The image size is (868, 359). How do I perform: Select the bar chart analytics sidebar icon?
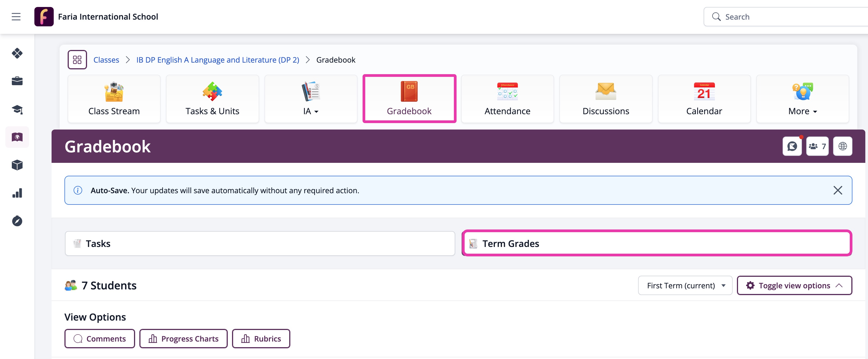(17, 193)
